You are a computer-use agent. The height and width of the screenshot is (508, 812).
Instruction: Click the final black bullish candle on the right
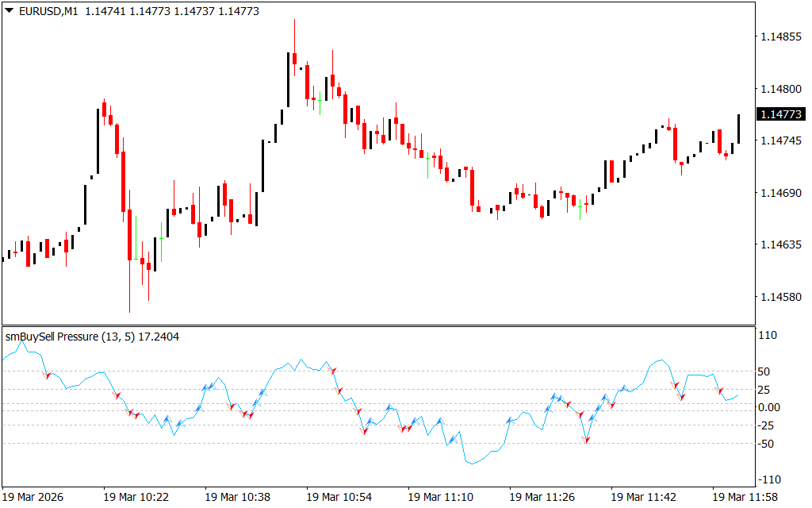[738, 129]
